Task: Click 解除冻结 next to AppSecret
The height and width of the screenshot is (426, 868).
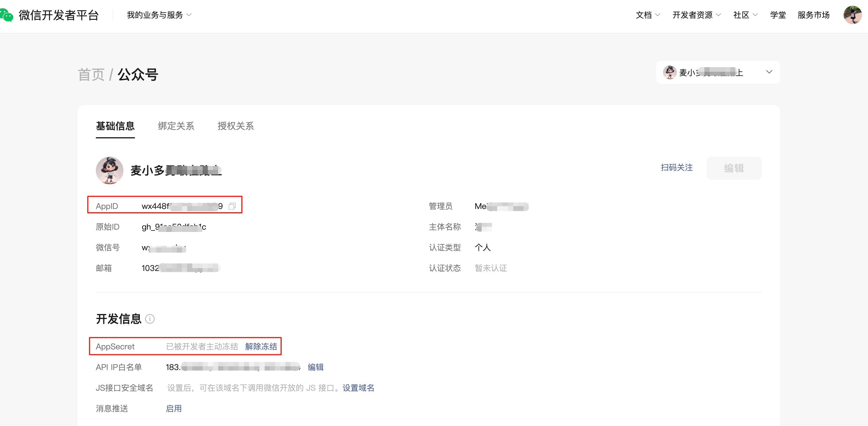Action: click(x=261, y=346)
